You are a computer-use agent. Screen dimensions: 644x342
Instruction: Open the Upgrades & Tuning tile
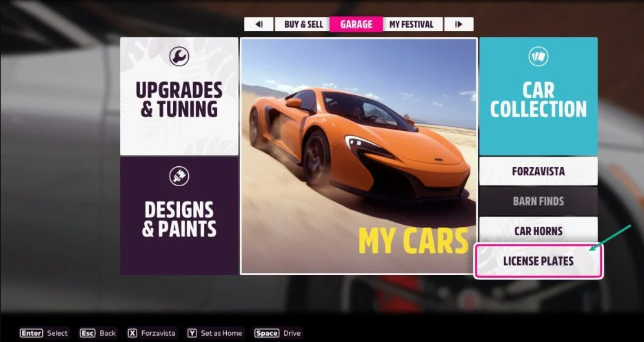pos(179,97)
